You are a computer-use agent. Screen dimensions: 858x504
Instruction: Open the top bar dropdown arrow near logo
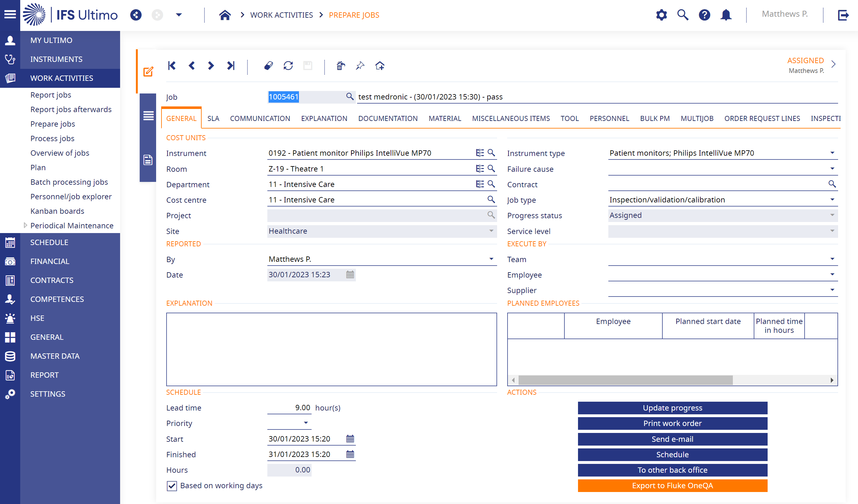[179, 15]
